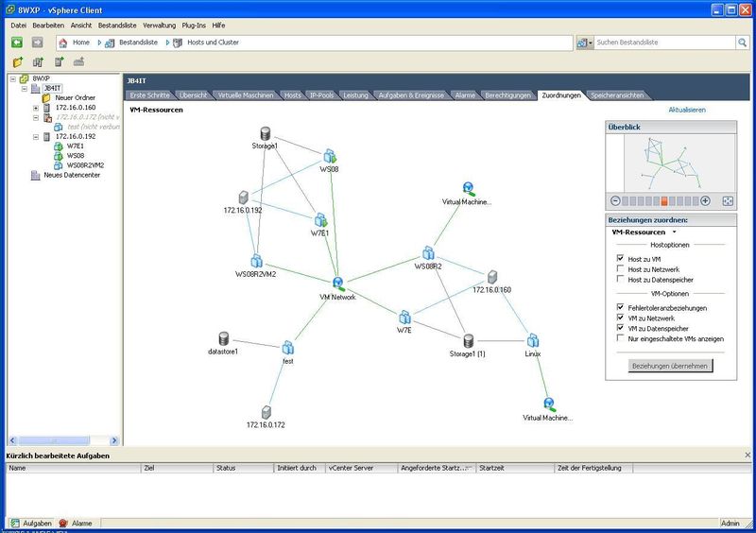This screenshot has width=756, height=533.
Task: Enable Host zu Datenspeicher checkbox
Action: coord(620,279)
